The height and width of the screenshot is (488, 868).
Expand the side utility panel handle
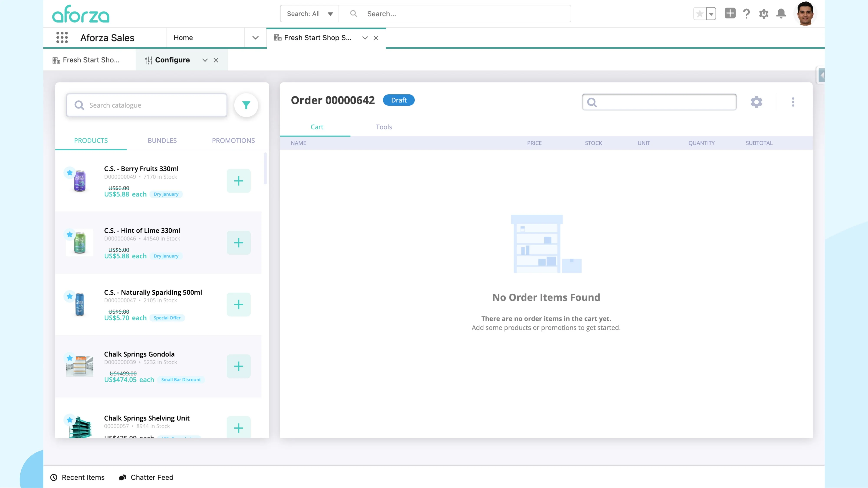click(821, 75)
